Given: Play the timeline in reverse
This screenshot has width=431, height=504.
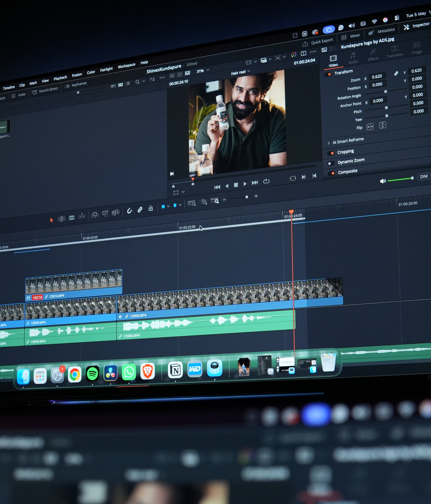Looking at the screenshot, I should tap(227, 186).
